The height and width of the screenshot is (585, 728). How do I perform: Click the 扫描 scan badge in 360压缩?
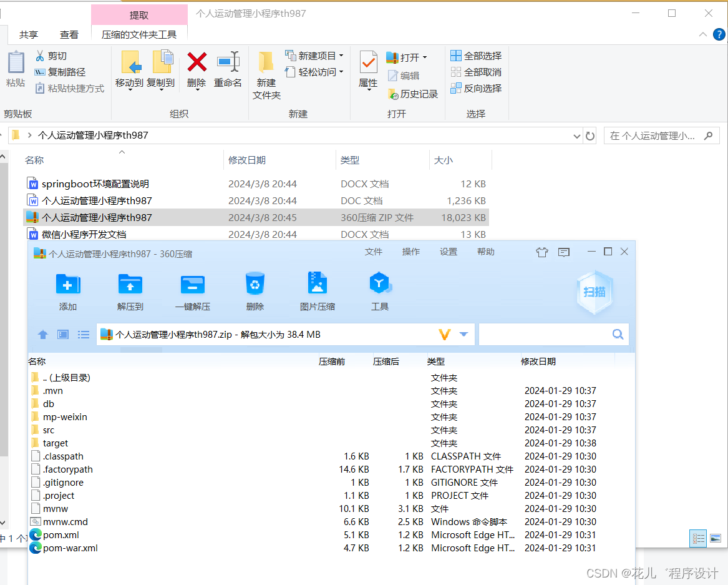593,291
